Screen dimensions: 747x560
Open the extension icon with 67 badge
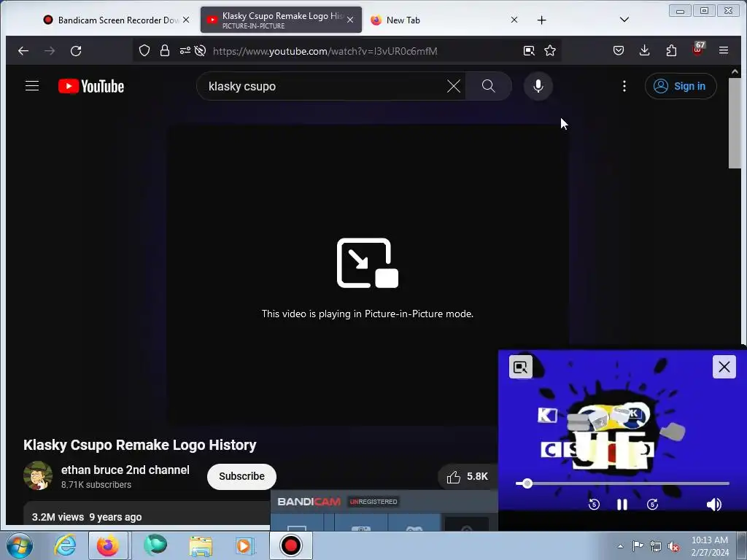click(x=698, y=49)
